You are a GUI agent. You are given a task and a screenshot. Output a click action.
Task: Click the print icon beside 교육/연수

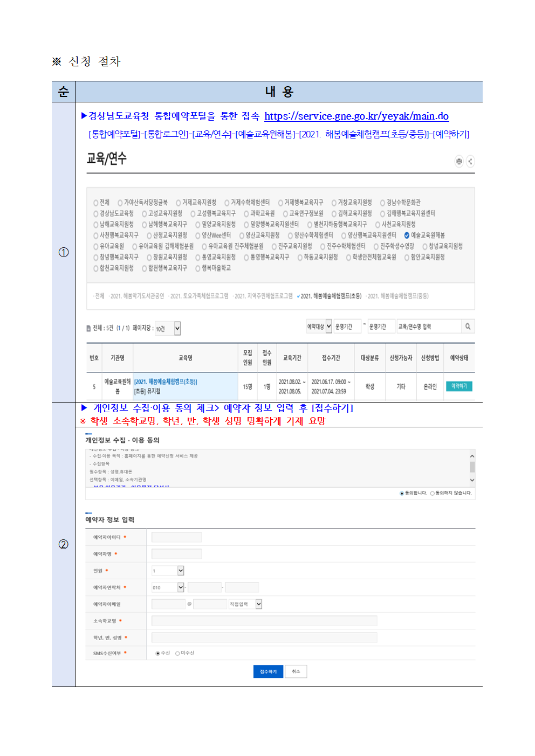click(459, 161)
